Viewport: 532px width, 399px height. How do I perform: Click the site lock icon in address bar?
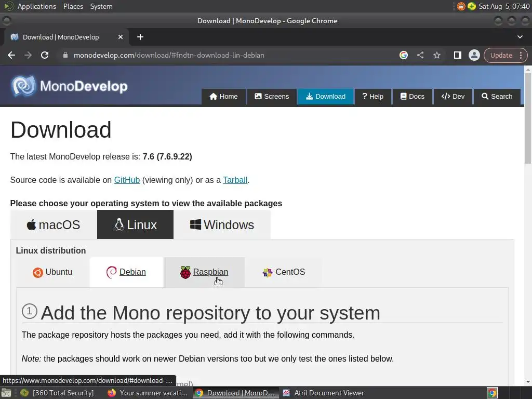tap(65, 55)
